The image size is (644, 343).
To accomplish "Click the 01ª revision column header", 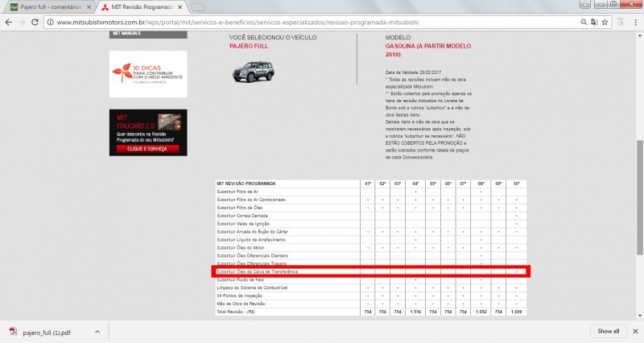I will point(368,184).
